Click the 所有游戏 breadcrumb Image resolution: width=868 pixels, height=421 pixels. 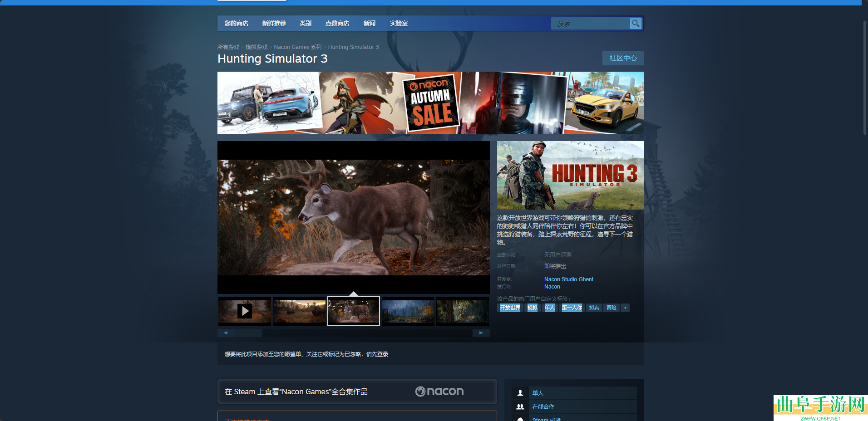[x=228, y=47]
